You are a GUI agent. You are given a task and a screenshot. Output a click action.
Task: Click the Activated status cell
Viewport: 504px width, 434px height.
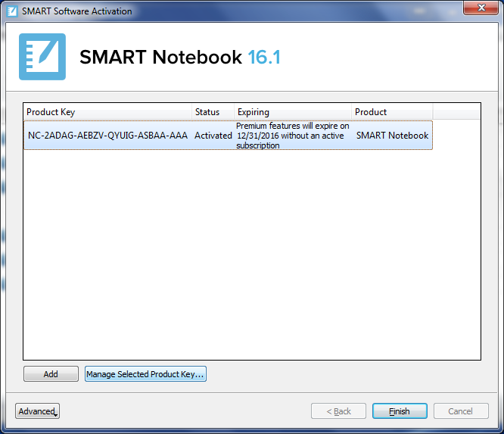pyautogui.click(x=213, y=136)
